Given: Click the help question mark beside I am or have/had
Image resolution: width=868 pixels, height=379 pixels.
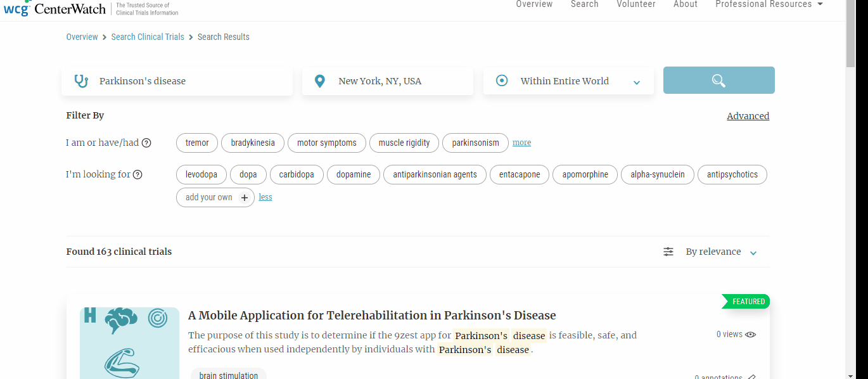Looking at the screenshot, I should (x=146, y=143).
